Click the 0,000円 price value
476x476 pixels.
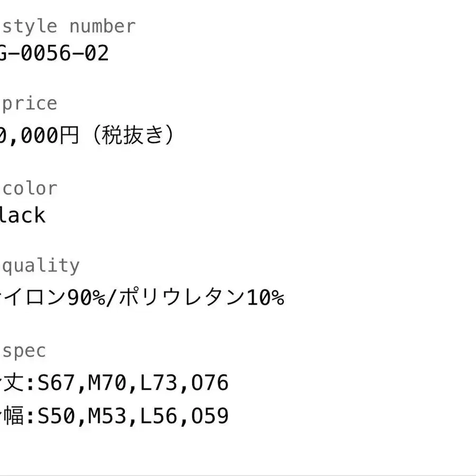[x=39, y=135]
